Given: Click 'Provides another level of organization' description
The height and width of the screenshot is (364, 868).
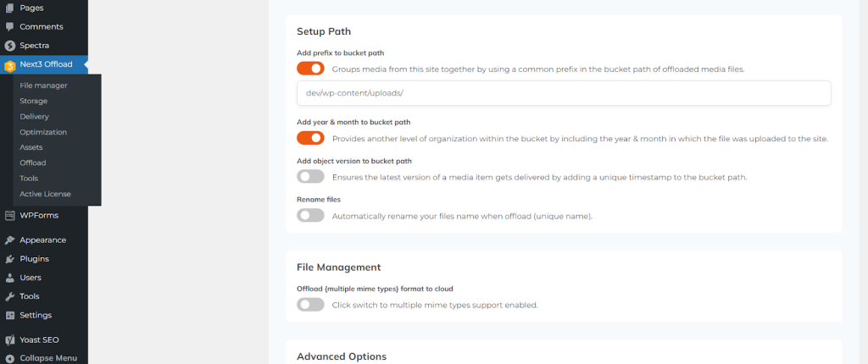Looking at the screenshot, I should (580, 139).
